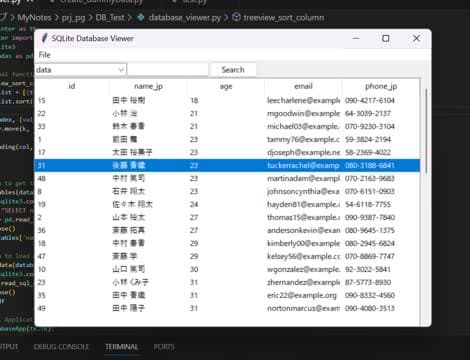Click phone number 070-6151-0903

[370, 191]
